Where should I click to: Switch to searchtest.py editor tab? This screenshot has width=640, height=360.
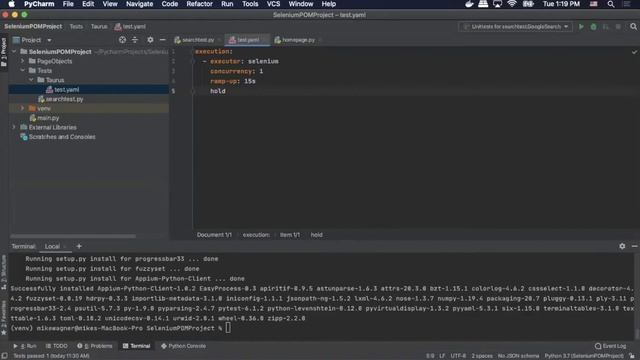[x=198, y=40]
